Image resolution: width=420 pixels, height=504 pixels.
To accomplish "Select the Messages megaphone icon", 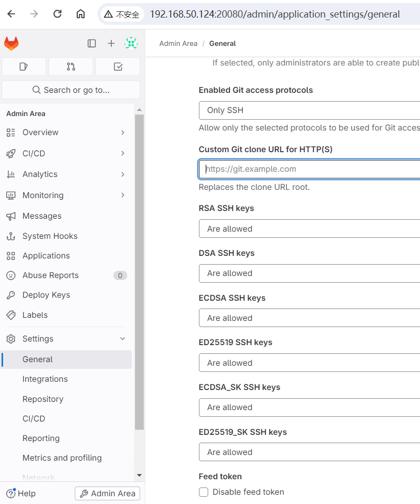I will [10, 216].
